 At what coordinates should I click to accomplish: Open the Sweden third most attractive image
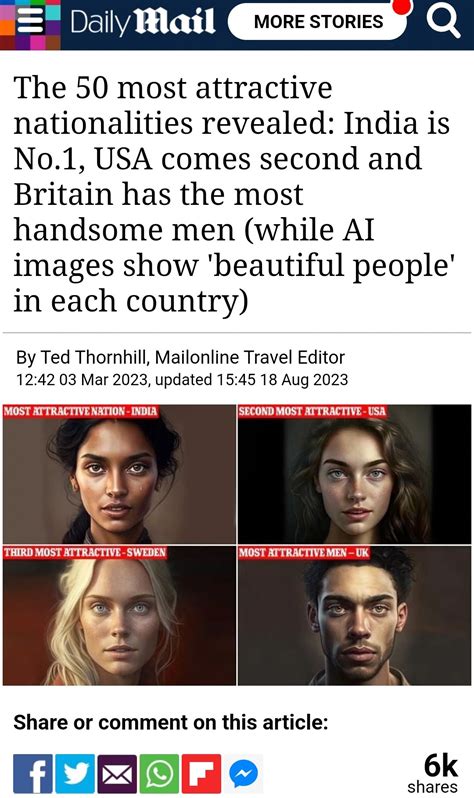click(x=119, y=615)
